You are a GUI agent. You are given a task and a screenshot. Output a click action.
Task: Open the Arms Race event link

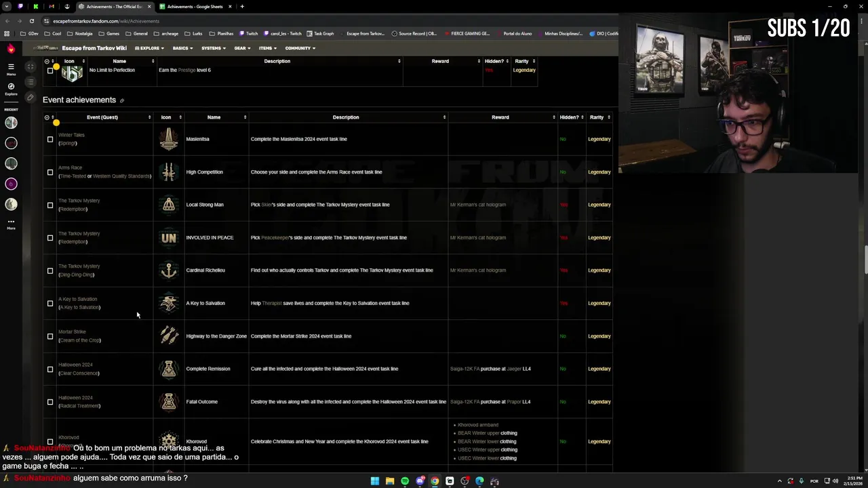pos(70,167)
